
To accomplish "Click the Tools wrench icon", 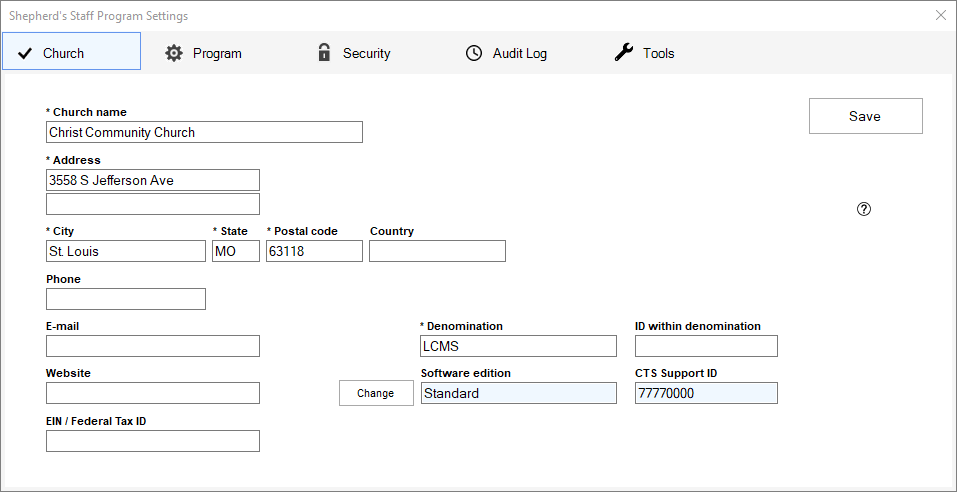I will click(624, 53).
